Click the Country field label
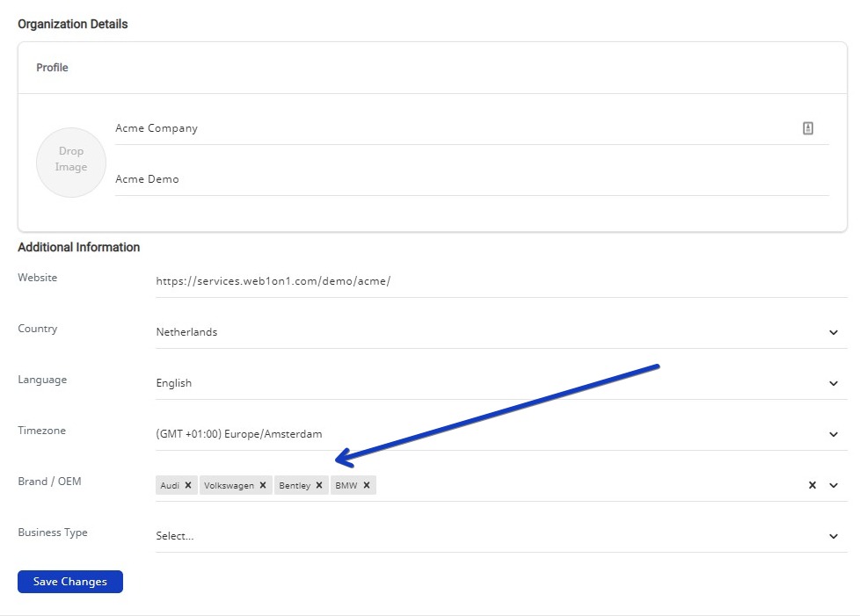 37,329
